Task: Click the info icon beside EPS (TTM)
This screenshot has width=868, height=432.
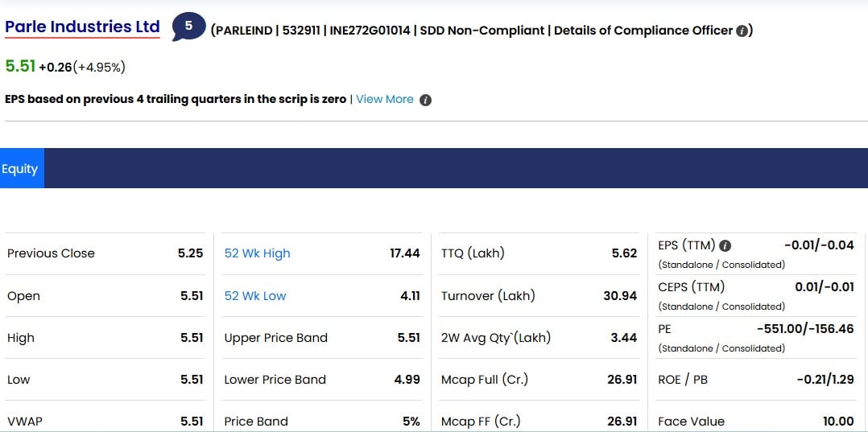Action: tap(725, 245)
